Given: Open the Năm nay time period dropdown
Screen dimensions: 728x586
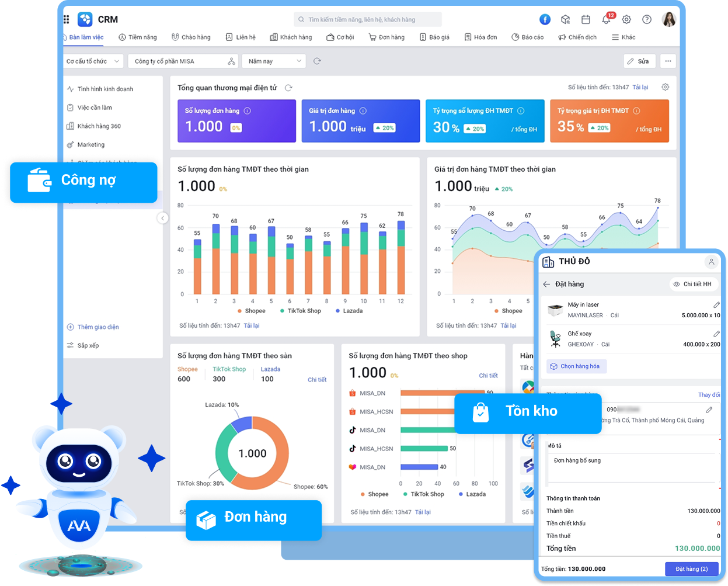Looking at the screenshot, I should 274,61.
